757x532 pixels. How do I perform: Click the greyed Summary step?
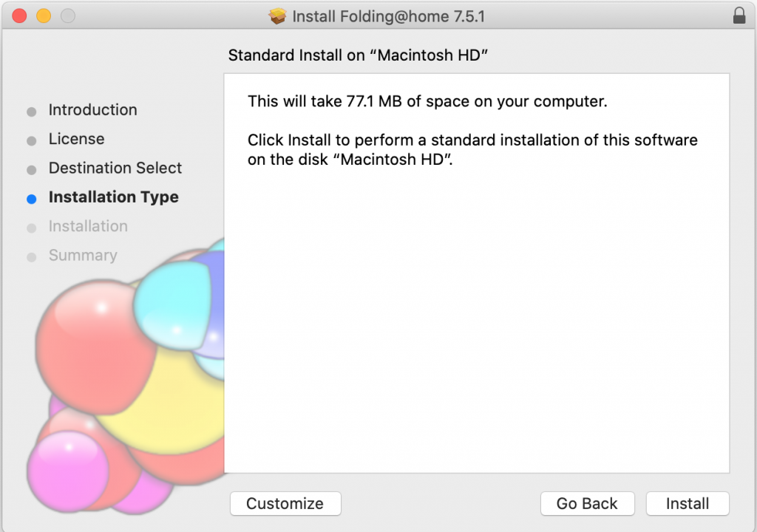tap(83, 255)
